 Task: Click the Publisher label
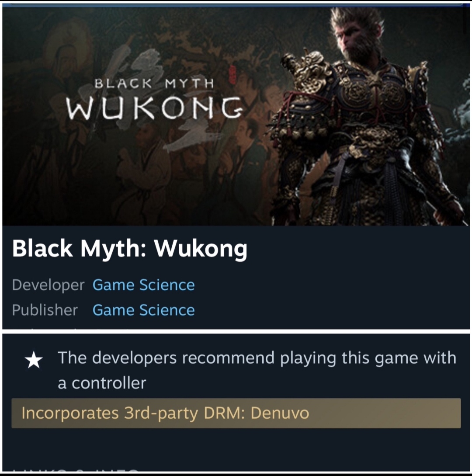[x=45, y=310]
